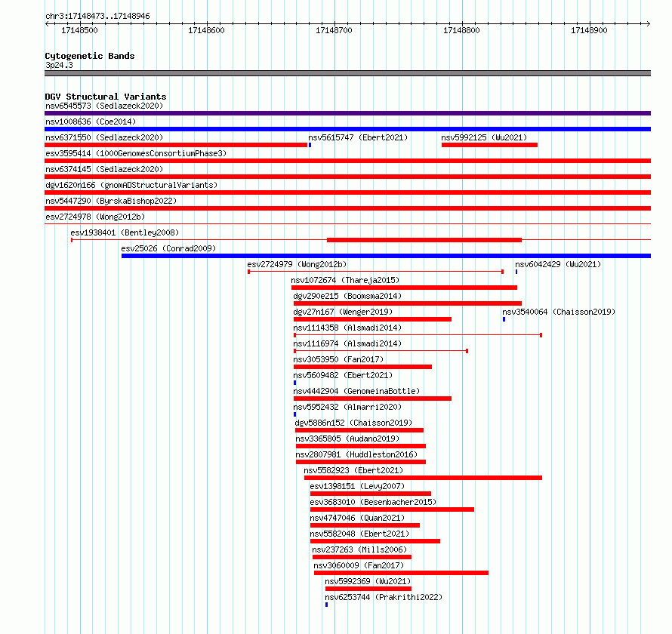Open dgv1620n166 (gnomADStructuralVariants) entry
Viewport: 672px width, 634px height.
tap(131, 185)
